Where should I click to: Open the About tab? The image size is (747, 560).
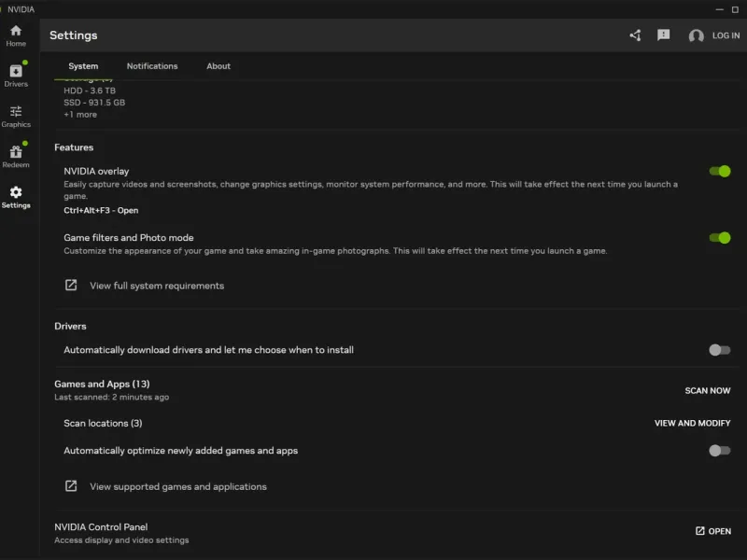coord(218,66)
